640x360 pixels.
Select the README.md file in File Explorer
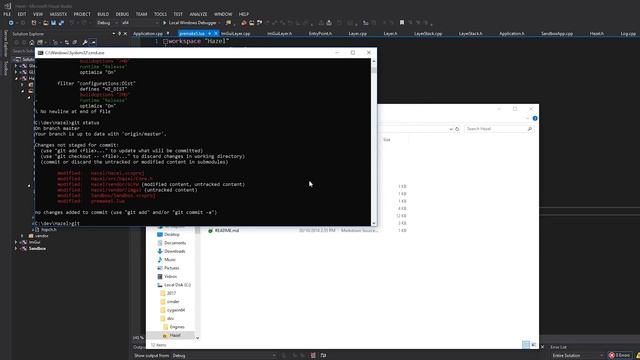point(227,231)
